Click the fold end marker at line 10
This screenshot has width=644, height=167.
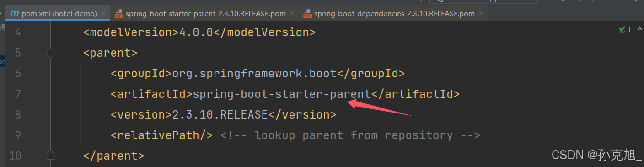pos(51,156)
